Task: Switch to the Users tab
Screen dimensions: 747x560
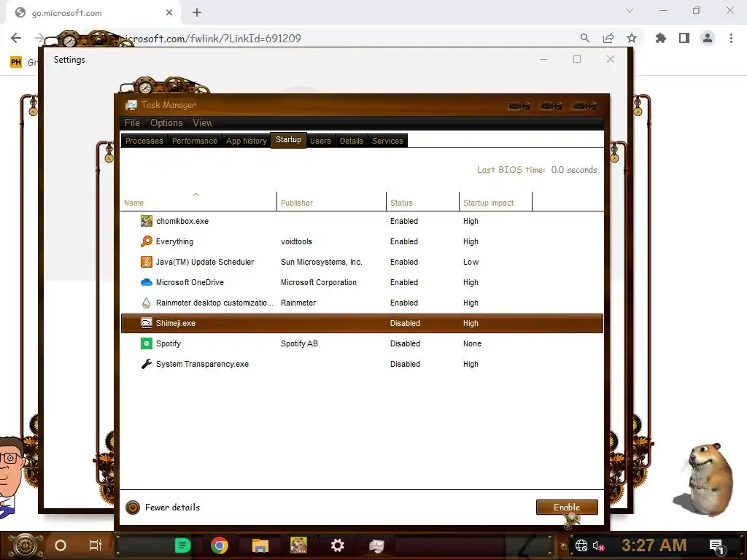Action: 321,141
